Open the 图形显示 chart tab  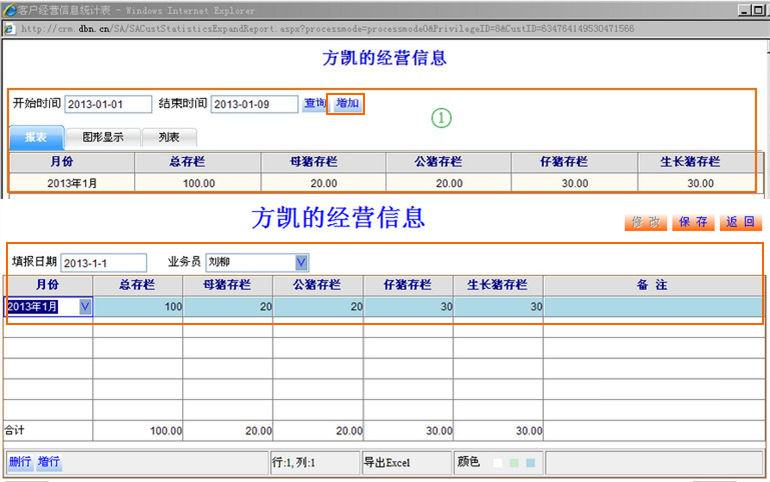click(103, 138)
